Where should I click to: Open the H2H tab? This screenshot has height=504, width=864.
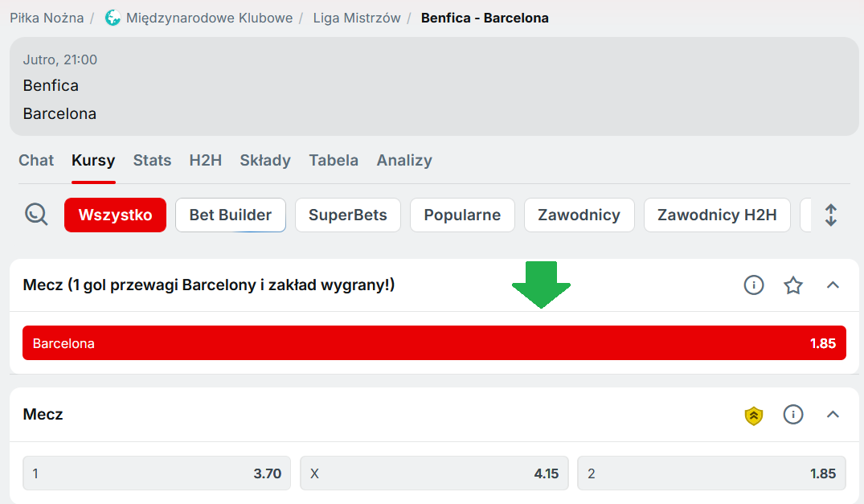(x=205, y=160)
